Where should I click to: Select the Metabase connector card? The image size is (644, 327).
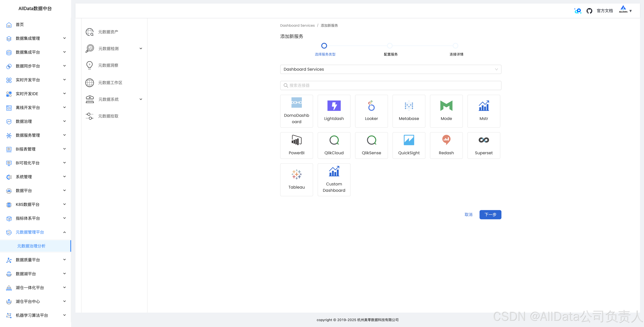pos(409,111)
